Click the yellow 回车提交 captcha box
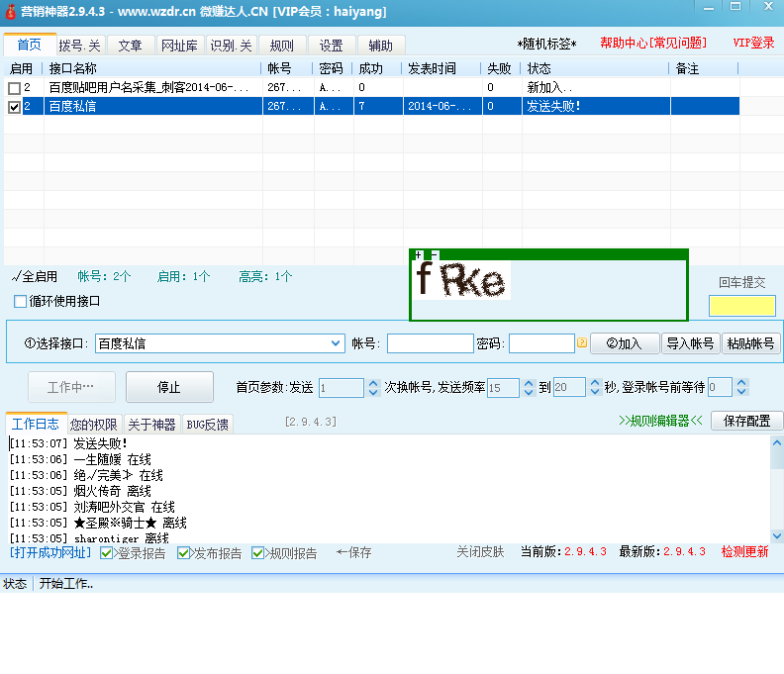Image resolution: width=784 pixels, height=674 pixels. click(741, 306)
